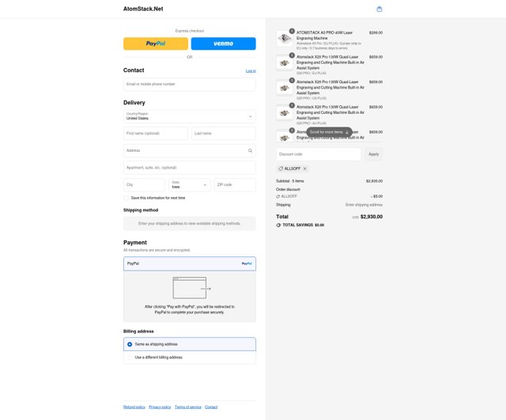Image resolution: width=506 pixels, height=420 pixels.
Task: Open the shopping cart icon in header
Action: [x=379, y=9]
